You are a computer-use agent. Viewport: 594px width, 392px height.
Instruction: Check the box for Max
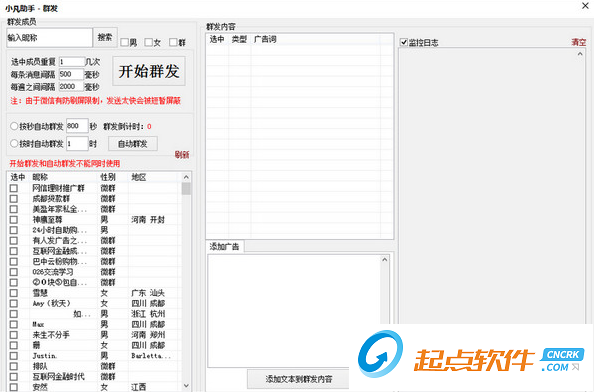[14, 324]
